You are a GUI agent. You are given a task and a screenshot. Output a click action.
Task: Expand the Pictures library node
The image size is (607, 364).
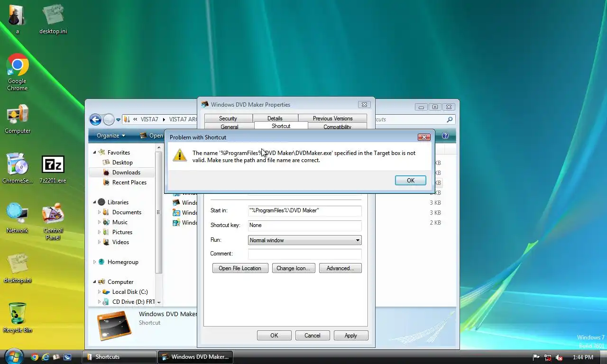point(100,232)
